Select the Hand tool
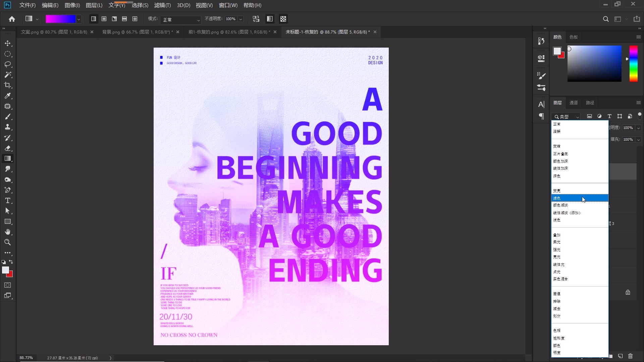 pyautogui.click(x=8, y=232)
